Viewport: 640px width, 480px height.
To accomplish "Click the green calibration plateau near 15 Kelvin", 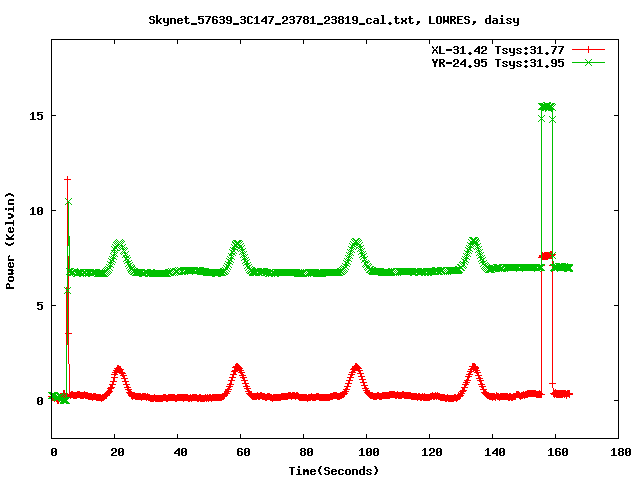I will pyautogui.click(x=547, y=107).
